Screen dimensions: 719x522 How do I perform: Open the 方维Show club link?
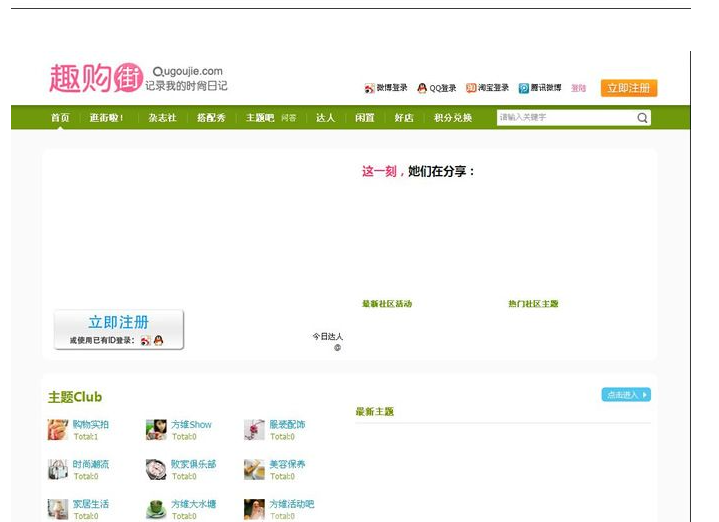point(191,424)
